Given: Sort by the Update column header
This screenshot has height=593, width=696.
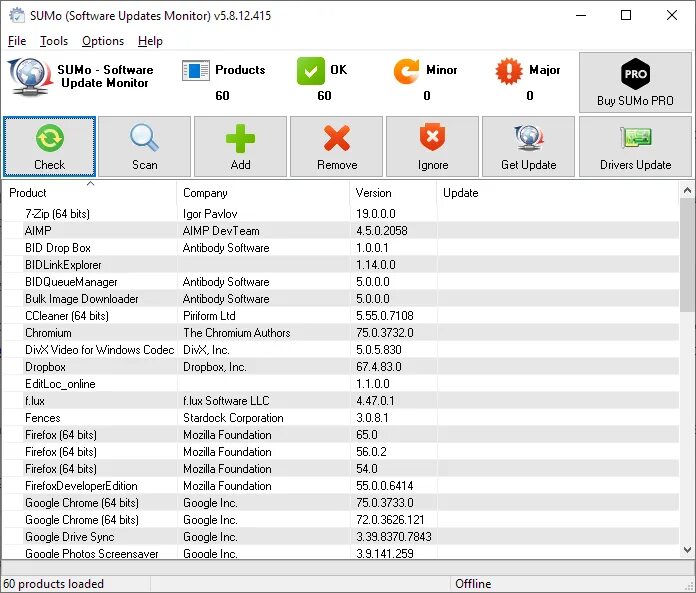Looking at the screenshot, I should (558, 193).
